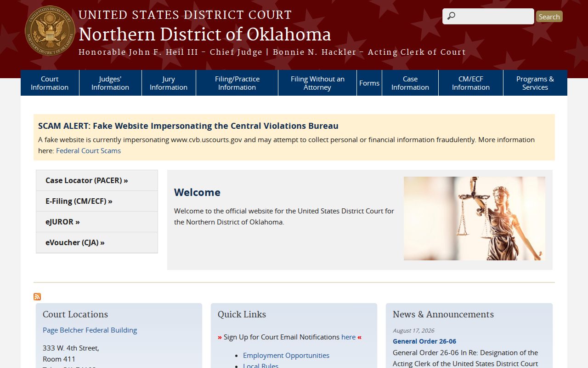The height and width of the screenshot is (368, 588).
Task: Click the Court Locations heading
Action: (75, 315)
